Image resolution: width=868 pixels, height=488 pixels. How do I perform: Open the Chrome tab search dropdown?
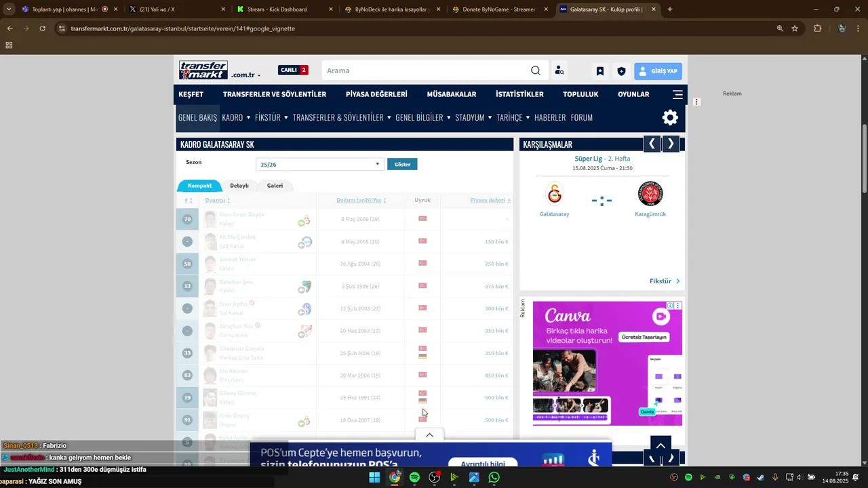click(9, 9)
